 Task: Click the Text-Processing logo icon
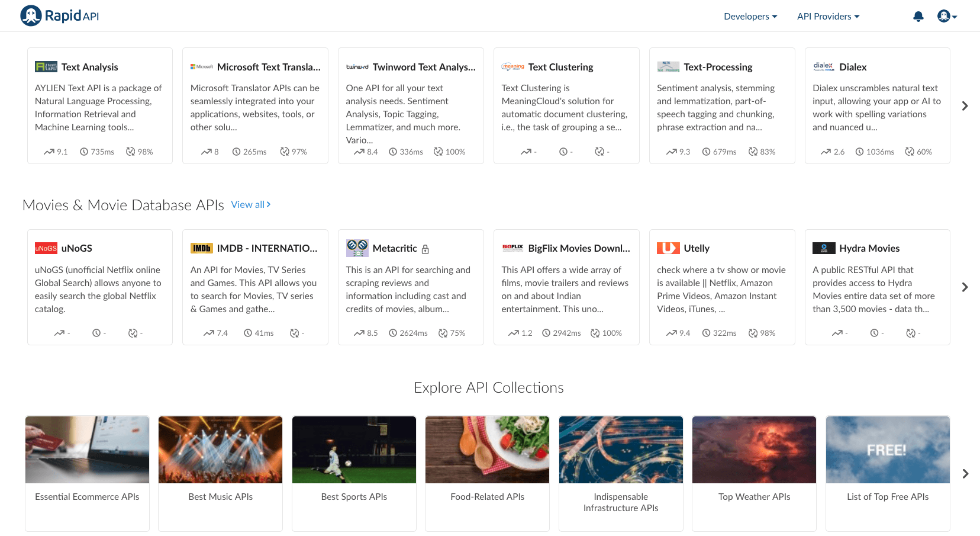pos(668,67)
